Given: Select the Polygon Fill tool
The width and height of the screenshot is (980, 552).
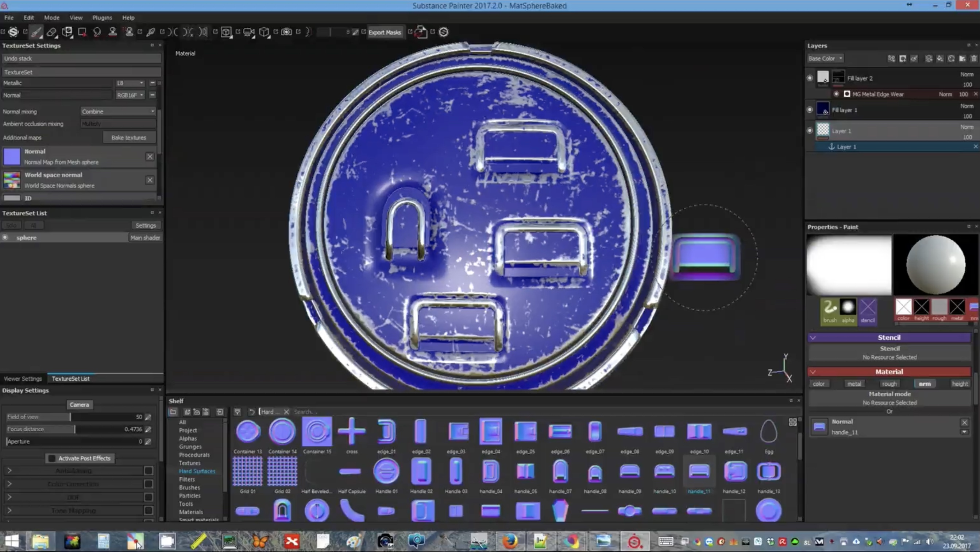Looking at the screenshot, I should click(82, 32).
